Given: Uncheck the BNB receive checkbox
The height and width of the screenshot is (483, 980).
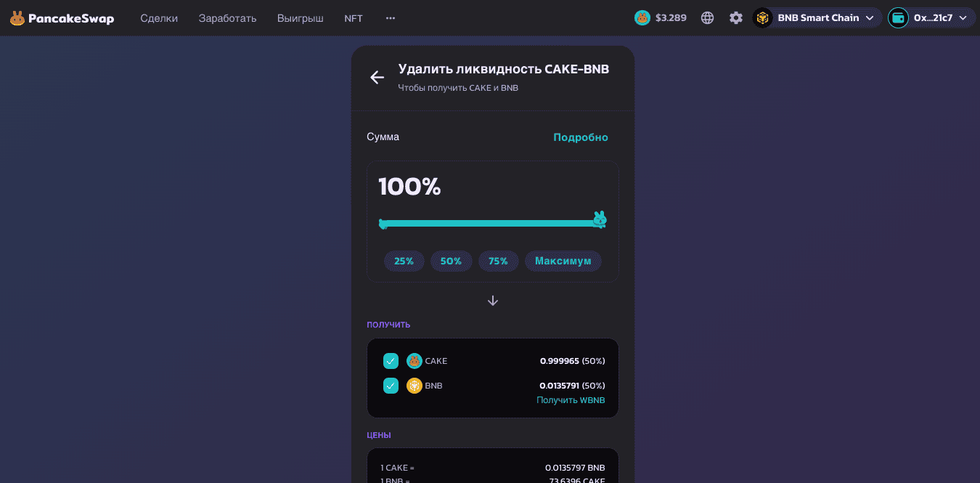Looking at the screenshot, I should 391,386.
